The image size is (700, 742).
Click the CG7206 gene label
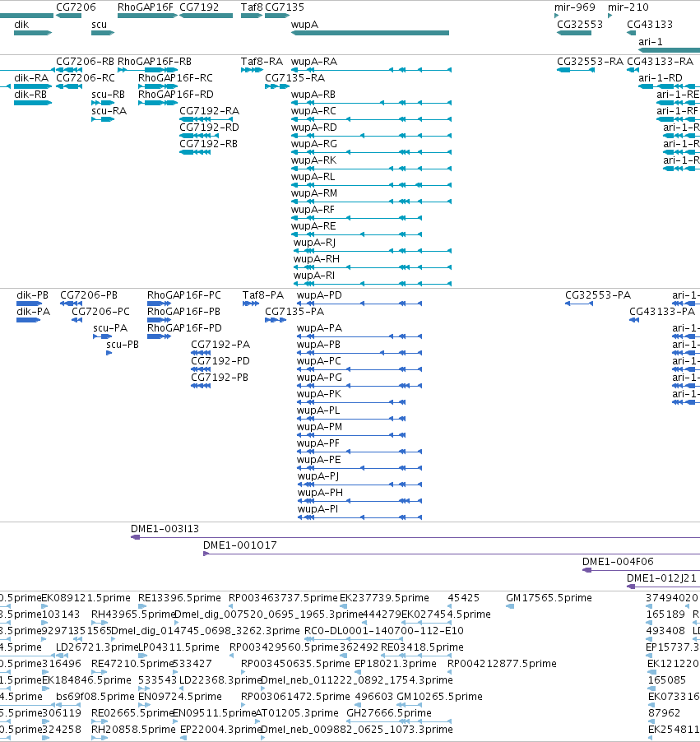[x=76, y=7]
